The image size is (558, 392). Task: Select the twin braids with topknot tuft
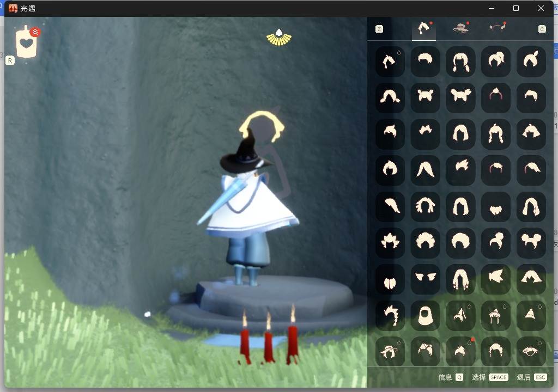click(496, 134)
